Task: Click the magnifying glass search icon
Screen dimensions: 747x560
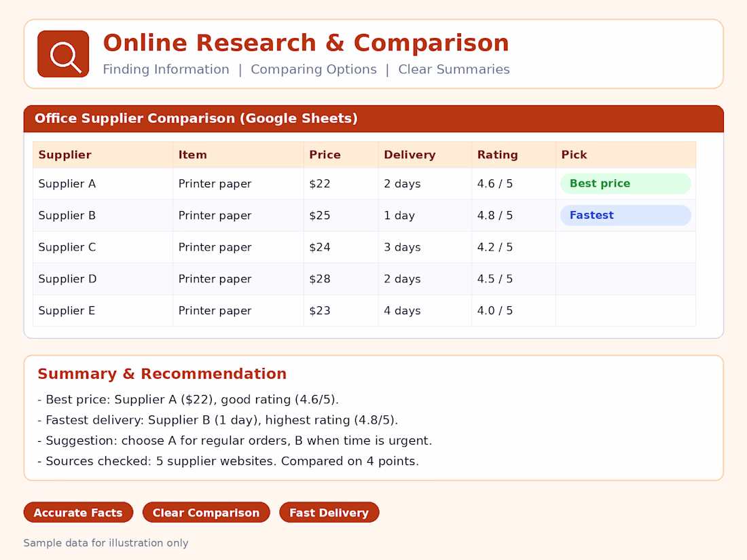Action: pyautogui.click(x=63, y=54)
